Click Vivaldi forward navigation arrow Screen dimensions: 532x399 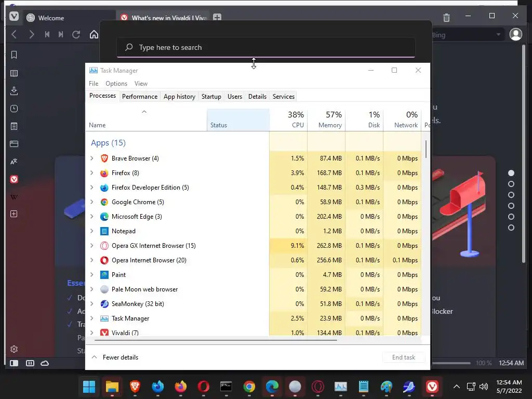click(x=31, y=34)
